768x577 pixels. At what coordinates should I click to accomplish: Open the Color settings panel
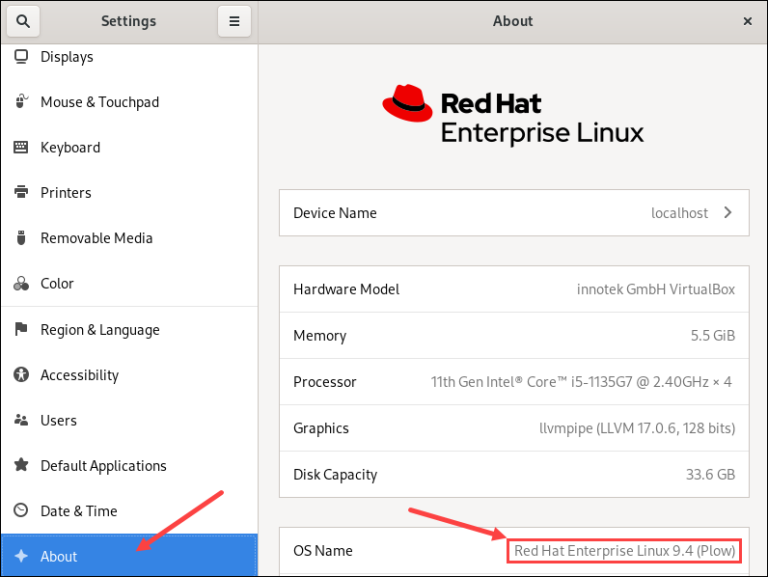click(x=129, y=283)
